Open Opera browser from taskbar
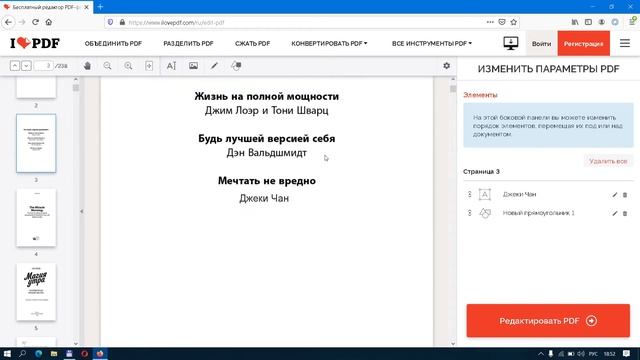Screen dimensions: 640x360 click(84, 353)
